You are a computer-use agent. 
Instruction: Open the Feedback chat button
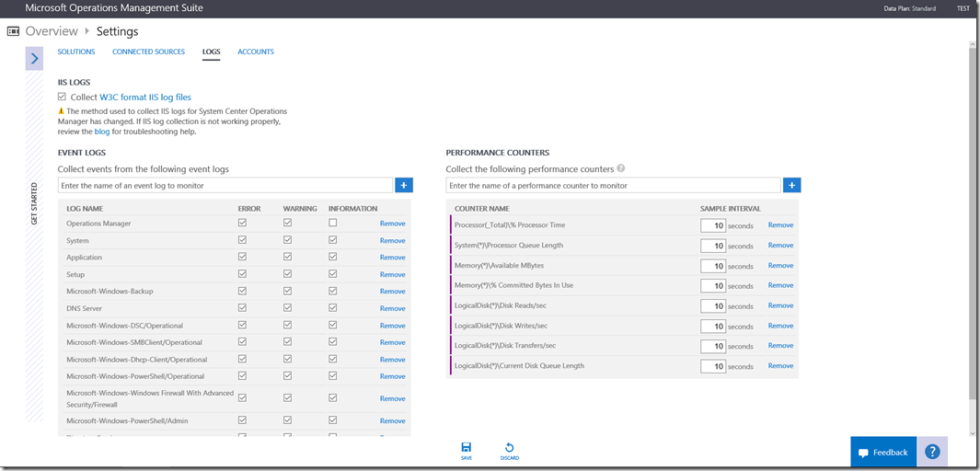(882, 452)
